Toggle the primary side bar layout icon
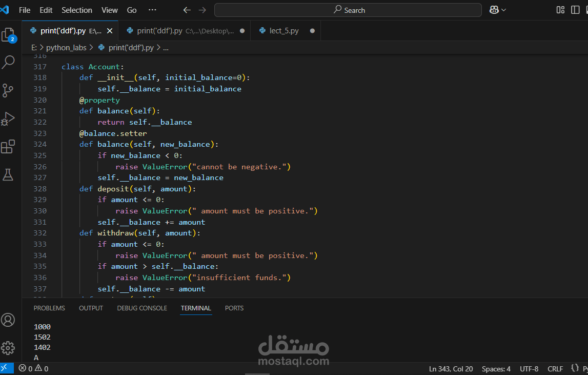Viewport: 588px width, 375px height. (x=575, y=10)
